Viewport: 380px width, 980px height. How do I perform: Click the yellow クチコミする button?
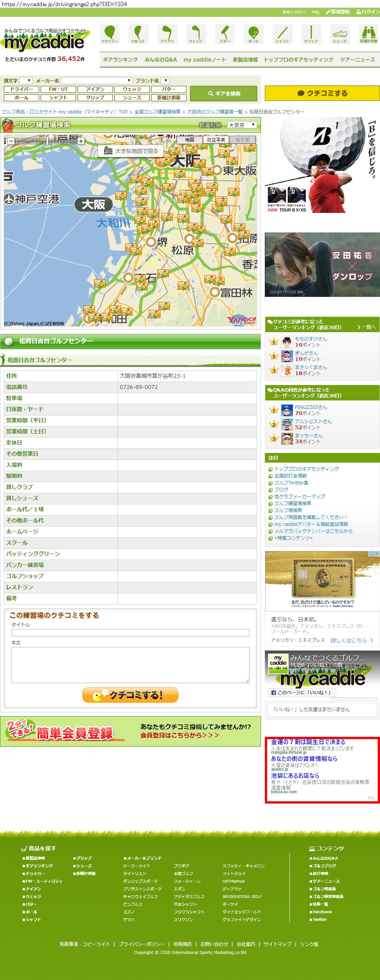tap(322, 93)
